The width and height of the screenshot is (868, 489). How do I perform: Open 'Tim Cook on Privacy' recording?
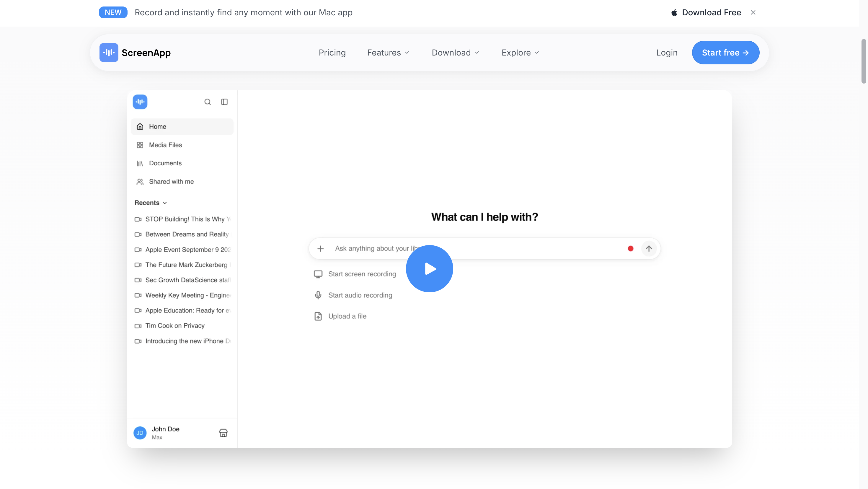click(x=169, y=325)
